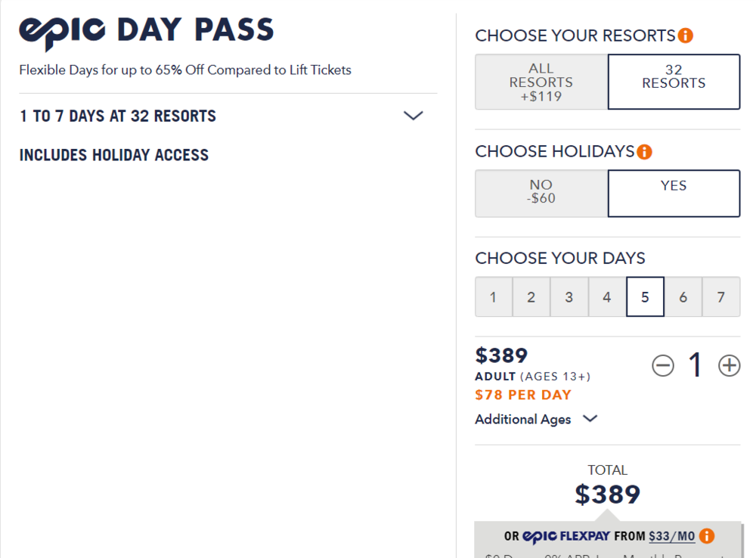Select 1 day pass
The image size is (756, 558).
point(494,297)
